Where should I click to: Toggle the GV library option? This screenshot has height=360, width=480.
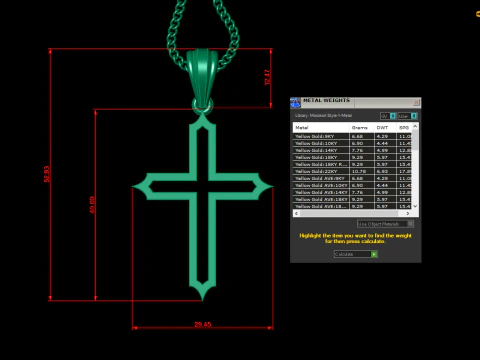[388, 116]
